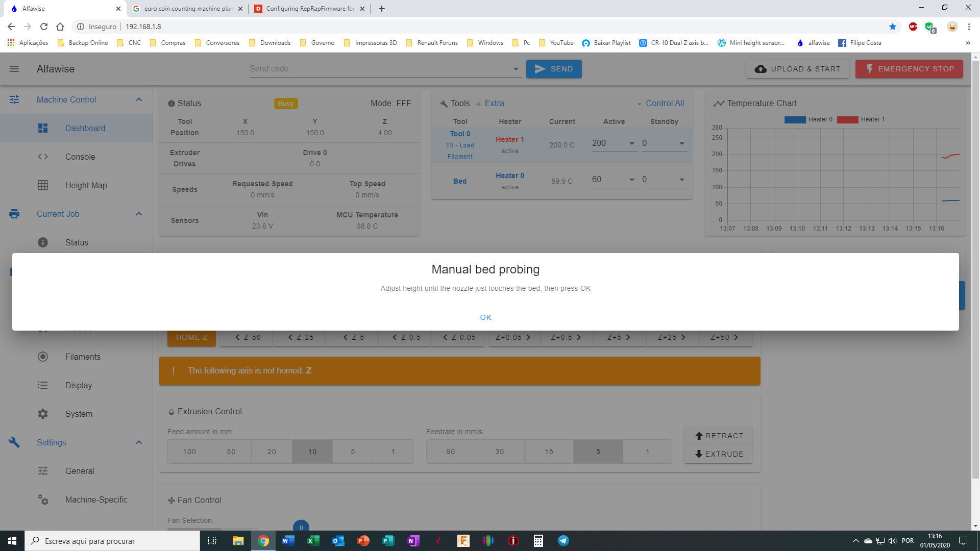
Task: Select feedrate 60 mm/s
Action: tap(451, 452)
